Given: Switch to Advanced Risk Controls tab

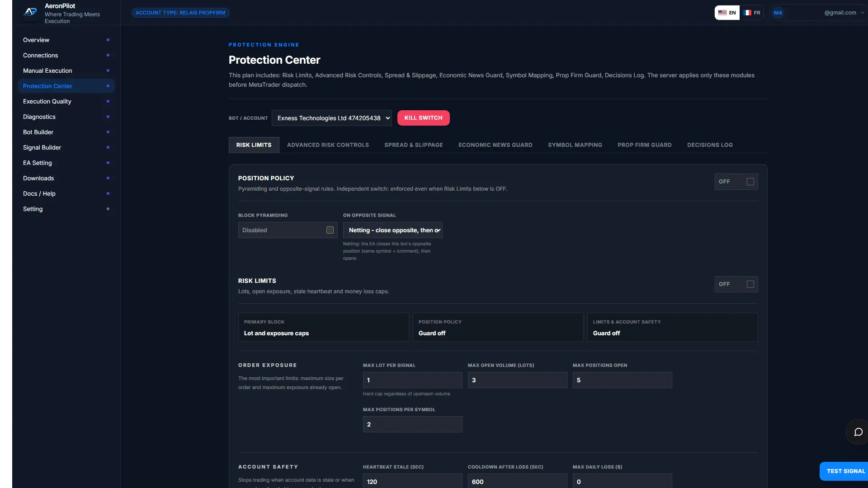Looking at the screenshot, I should coord(328,145).
